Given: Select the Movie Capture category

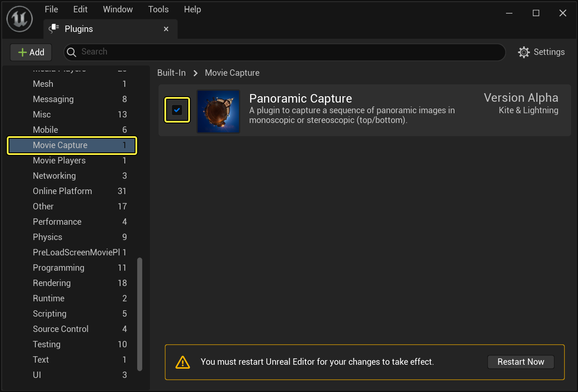Looking at the screenshot, I should click(x=72, y=145).
